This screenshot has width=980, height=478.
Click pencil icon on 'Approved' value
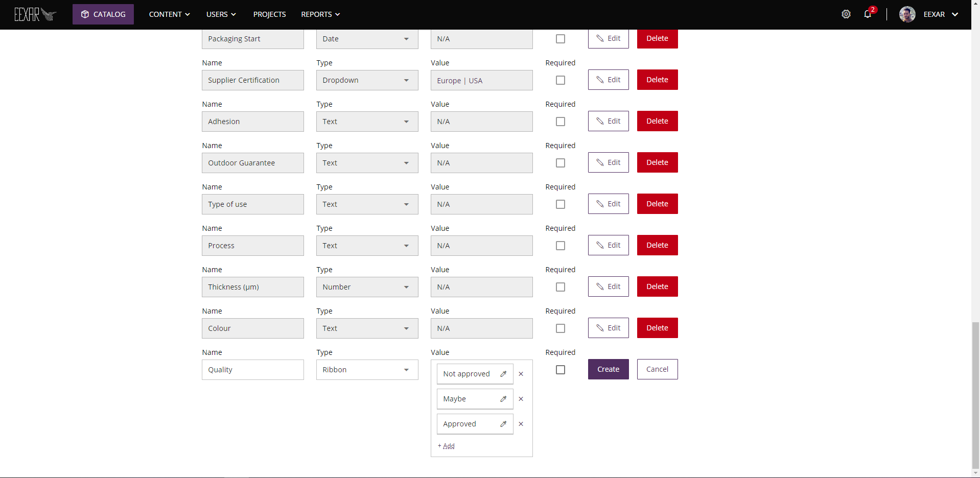tap(503, 424)
